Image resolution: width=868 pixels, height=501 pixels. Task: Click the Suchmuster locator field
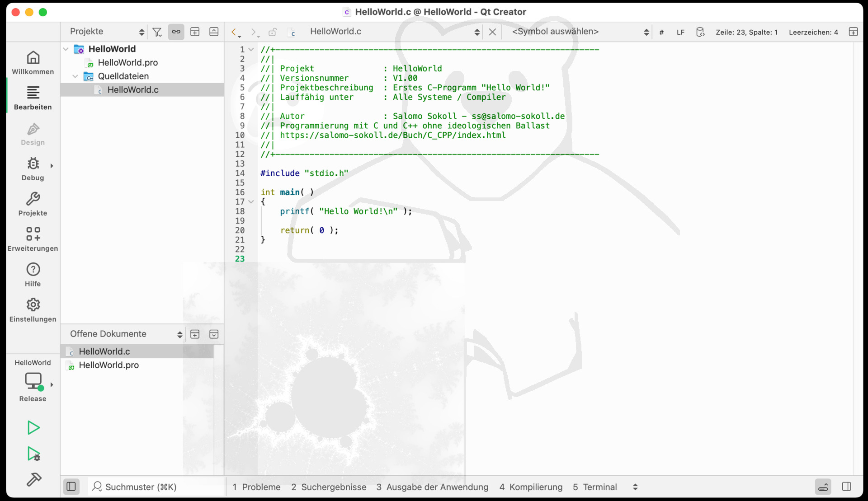pyautogui.click(x=156, y=487)
